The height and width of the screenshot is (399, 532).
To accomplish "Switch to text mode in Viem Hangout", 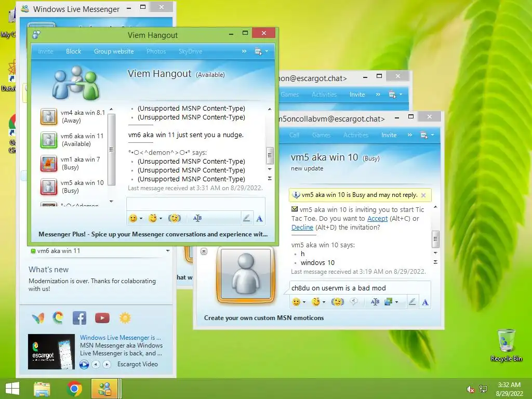I will 260,219.
